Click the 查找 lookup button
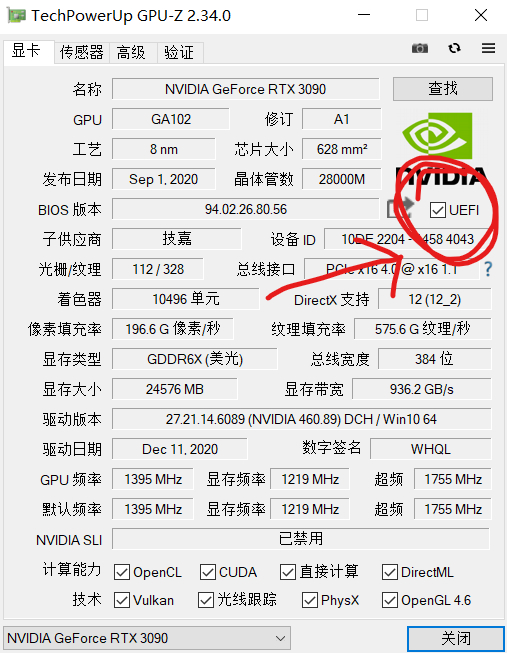 tap(443, 89)
